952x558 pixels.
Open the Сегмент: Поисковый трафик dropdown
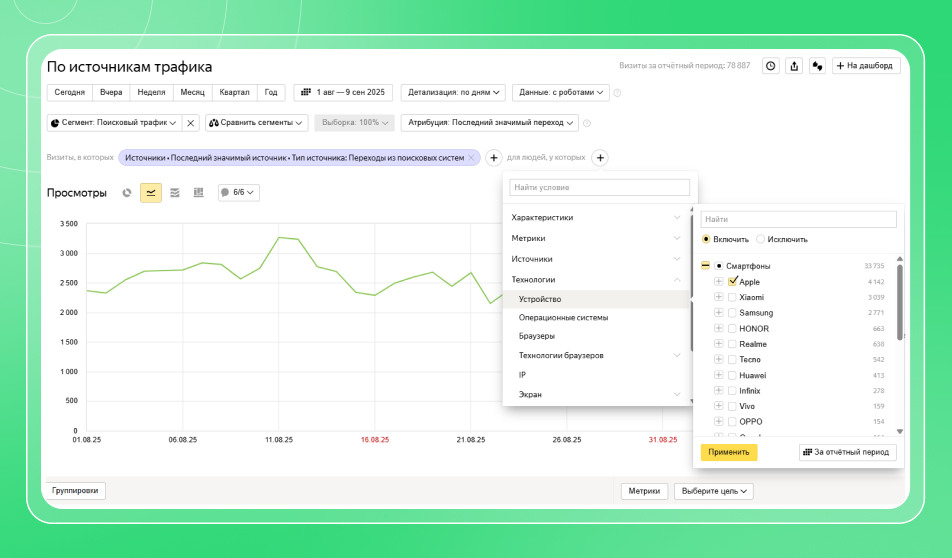pyautogui.click(x=114, y=123)
